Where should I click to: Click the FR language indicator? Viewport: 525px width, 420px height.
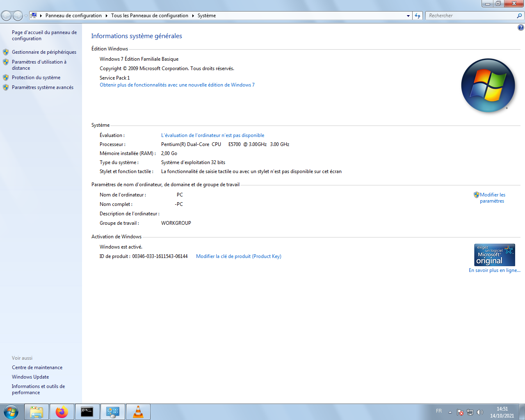click(439, 411)
